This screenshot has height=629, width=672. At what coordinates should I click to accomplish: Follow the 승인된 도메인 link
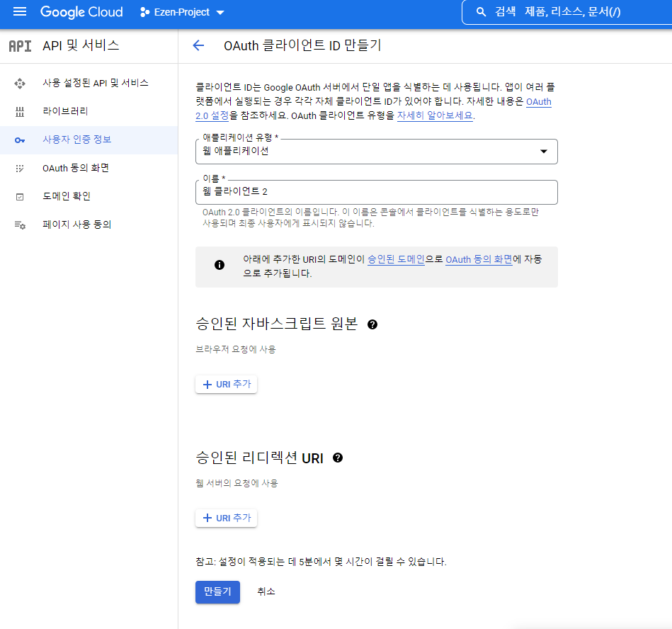coord(396,259)
